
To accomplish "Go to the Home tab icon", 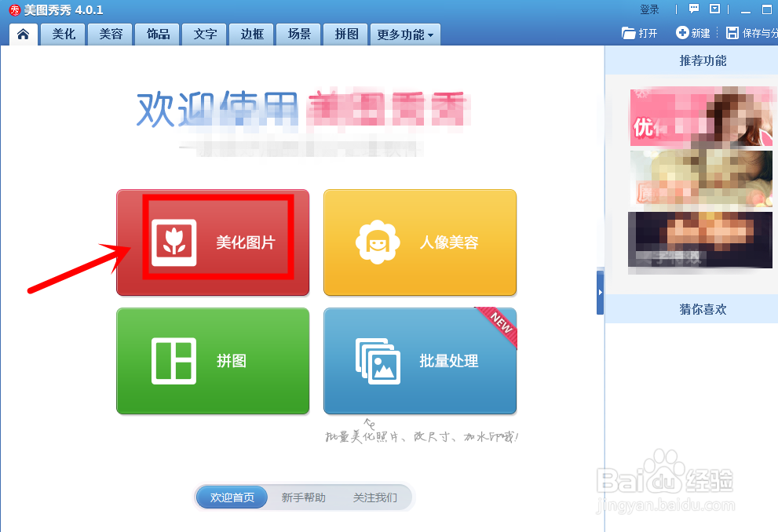I will [x=24, y=35].
